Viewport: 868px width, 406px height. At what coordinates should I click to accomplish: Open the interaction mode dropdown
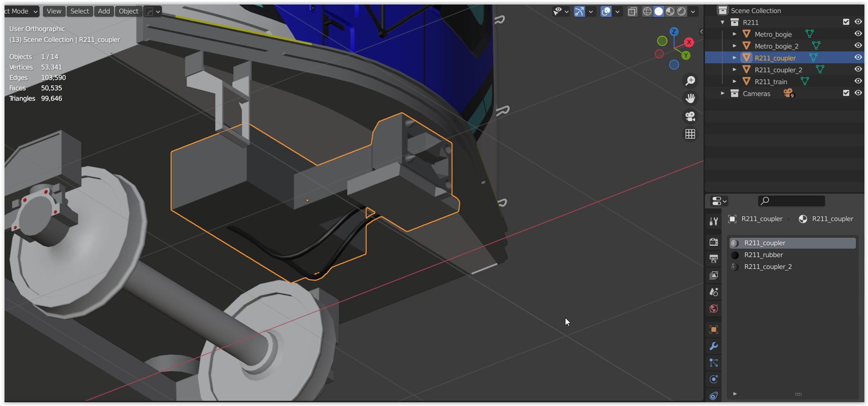tap(21, 11)
